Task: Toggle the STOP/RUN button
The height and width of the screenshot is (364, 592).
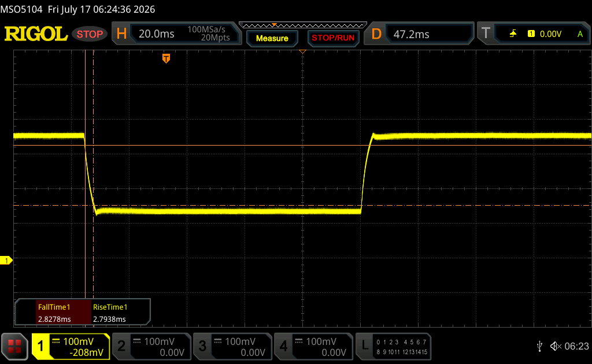Action: (x=333, y=38)
